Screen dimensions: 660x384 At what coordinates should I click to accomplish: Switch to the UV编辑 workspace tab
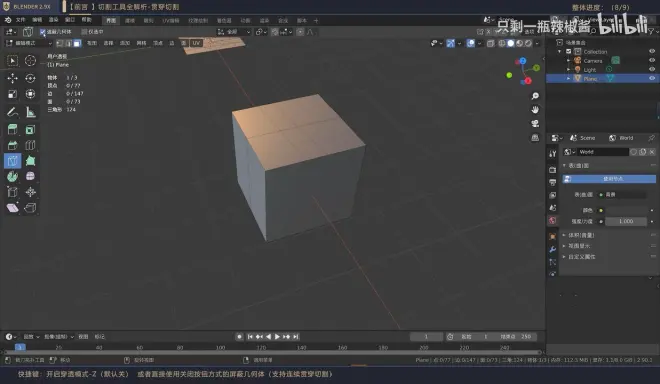(171, 20)
